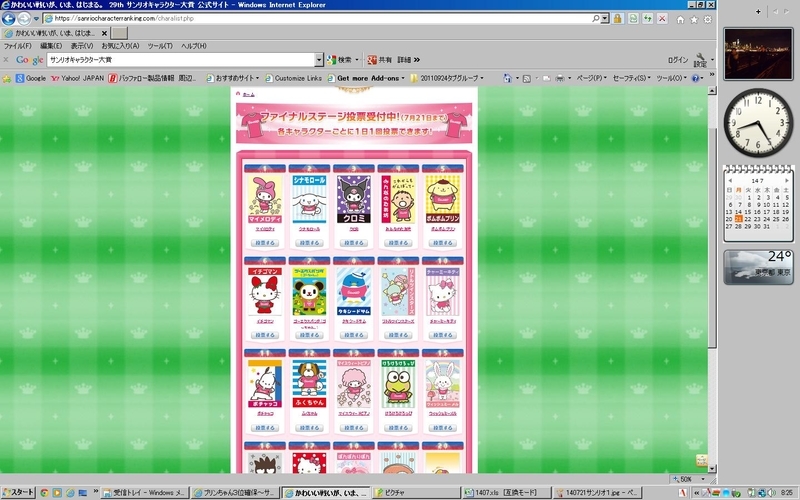
Task: Click the Print icon in command bar
Action: [560, 79]
